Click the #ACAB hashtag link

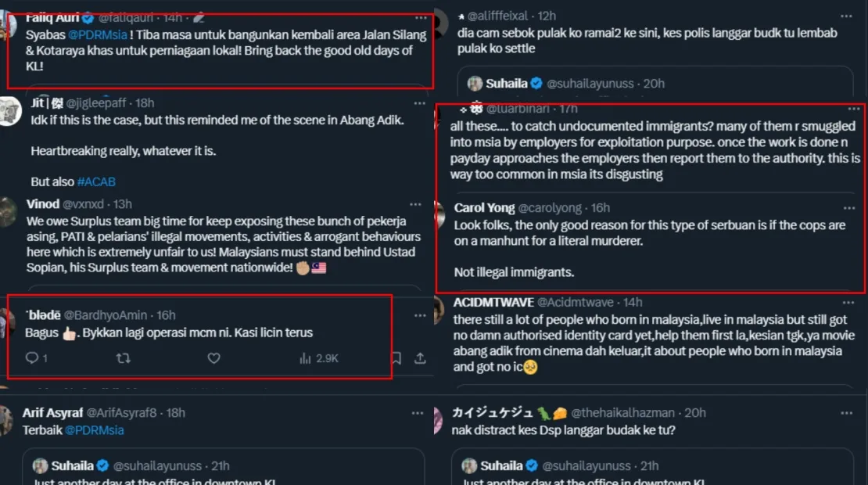click(96, 181)
